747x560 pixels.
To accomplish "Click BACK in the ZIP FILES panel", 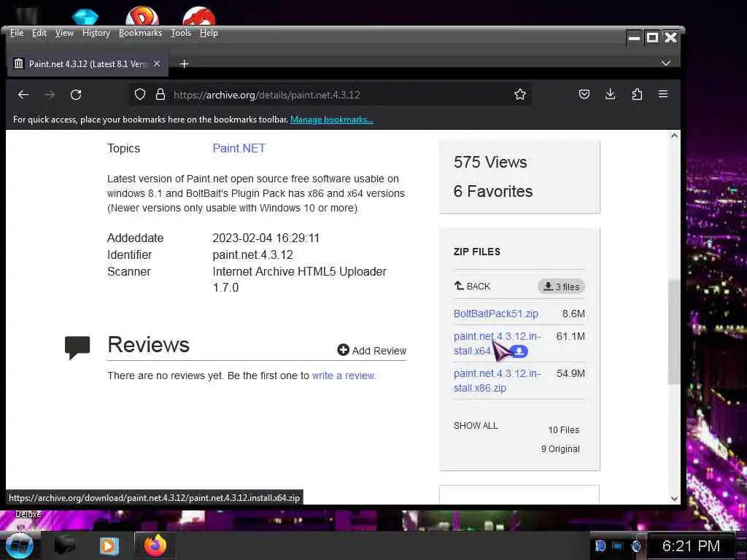I will tap(472, 286).
